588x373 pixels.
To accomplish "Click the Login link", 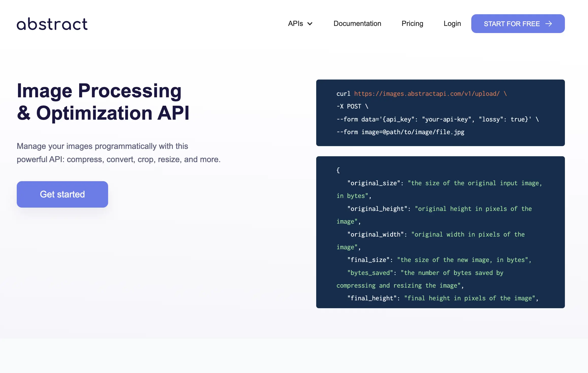I will pyautogui.click(x=452, y=24).
